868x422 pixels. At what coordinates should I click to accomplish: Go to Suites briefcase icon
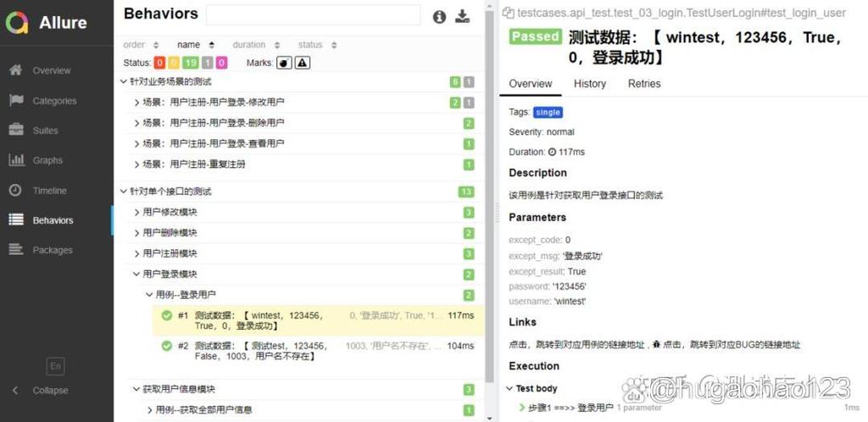pos(16,130)
